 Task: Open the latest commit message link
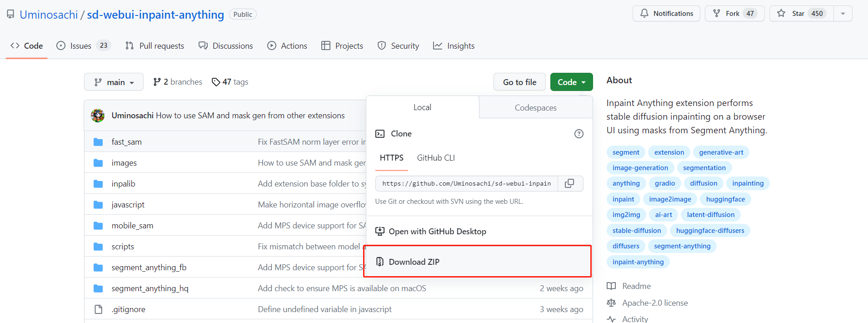click(250, 116)
